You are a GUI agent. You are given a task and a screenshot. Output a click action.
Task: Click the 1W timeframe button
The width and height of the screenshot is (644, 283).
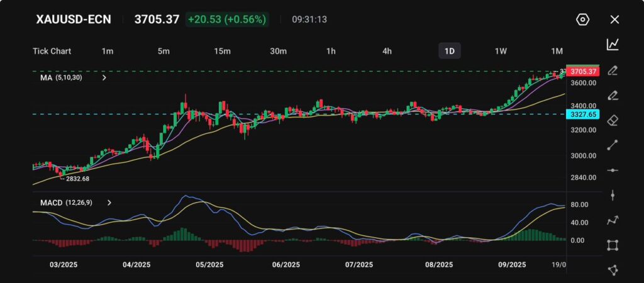point(501,51)
